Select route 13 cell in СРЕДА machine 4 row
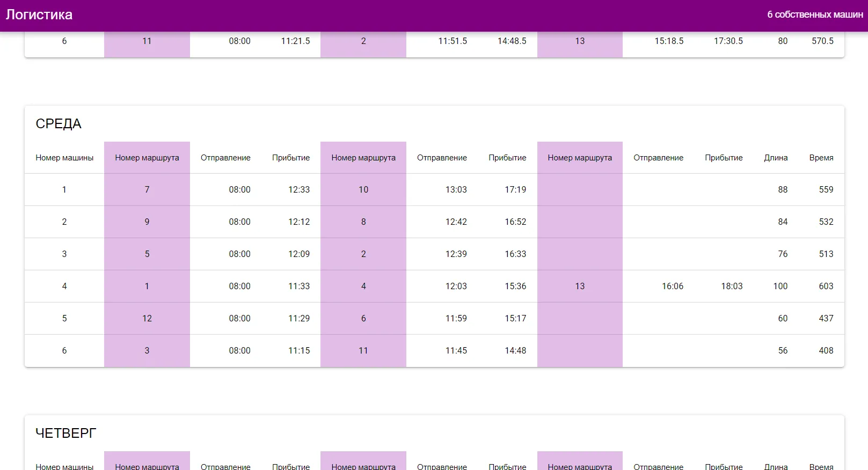868x470 pixels. tap(580, 287)
